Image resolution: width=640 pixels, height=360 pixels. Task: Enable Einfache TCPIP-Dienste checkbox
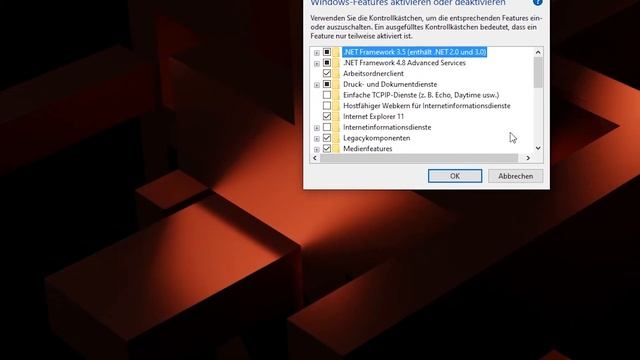tap(327, 95)
